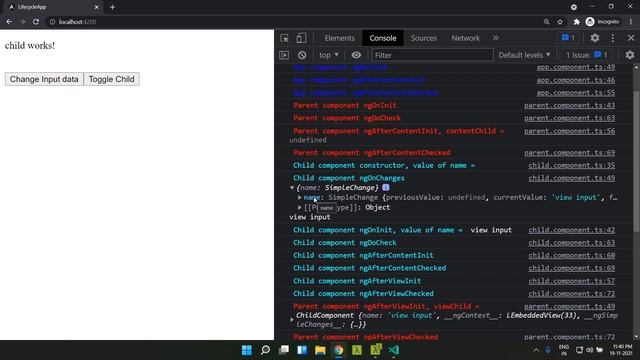Image resolution: width=640 pixels, height=360 pixels.
Task: Bookmark this page with star icon
Action: (560, 22)
